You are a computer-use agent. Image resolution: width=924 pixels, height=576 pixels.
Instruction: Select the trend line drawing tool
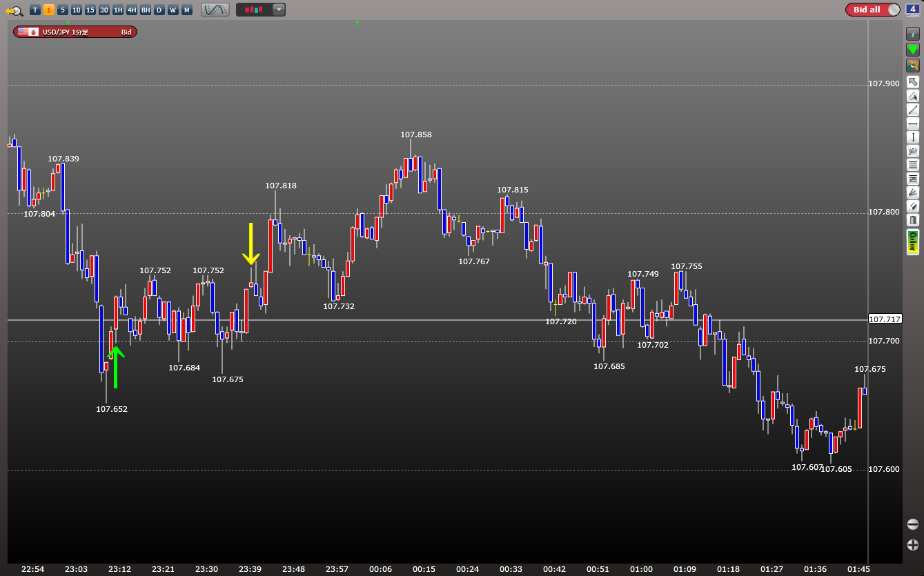click(913, 110)
